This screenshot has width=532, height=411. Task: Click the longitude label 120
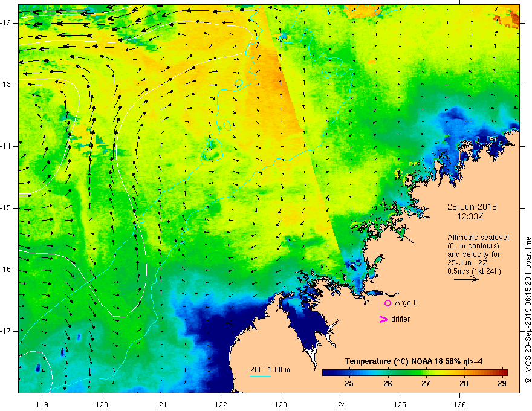click(x=102, y=404)
